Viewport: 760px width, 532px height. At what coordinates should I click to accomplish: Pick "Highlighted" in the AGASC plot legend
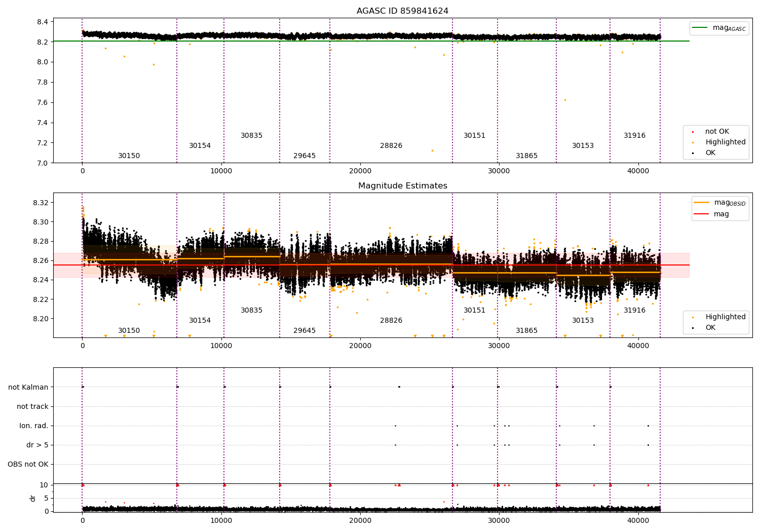coord(718,142)
